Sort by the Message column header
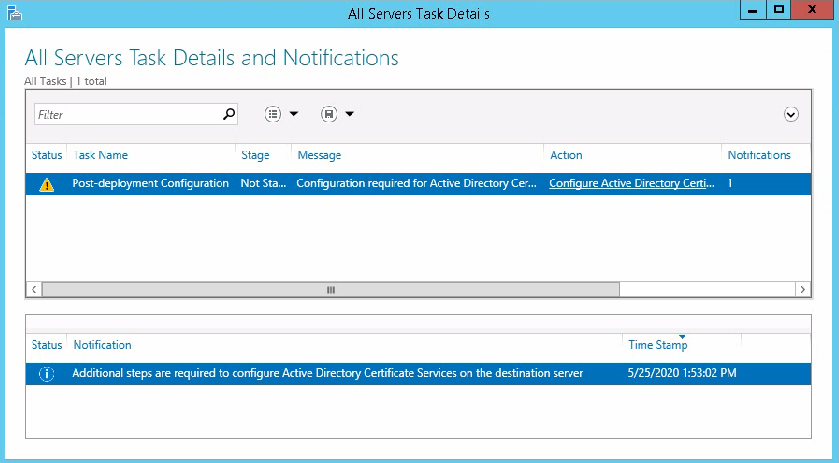This screenshot has width=839, height=463. [319, 155]
